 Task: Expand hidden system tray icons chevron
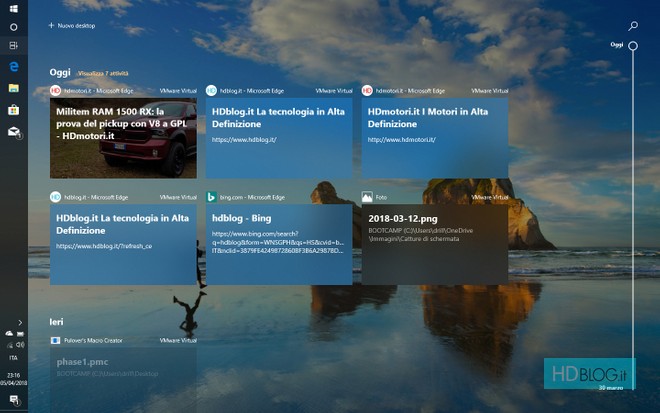pos(20,322)
